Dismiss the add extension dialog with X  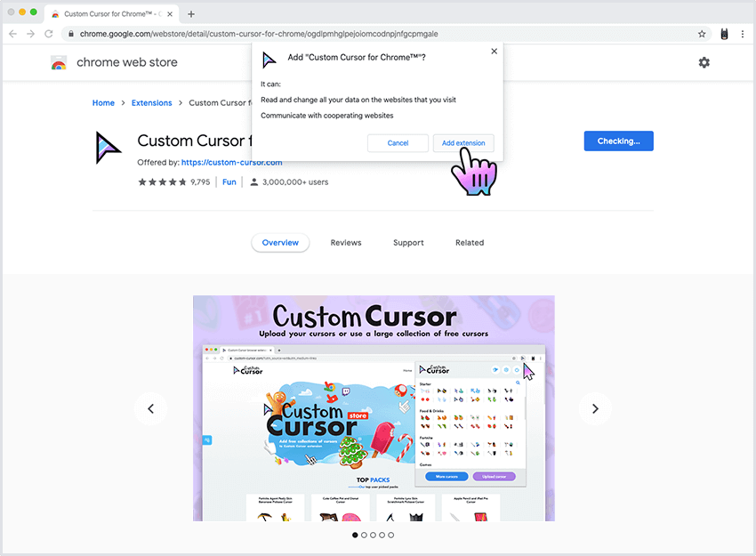click(x=494, y=51)
